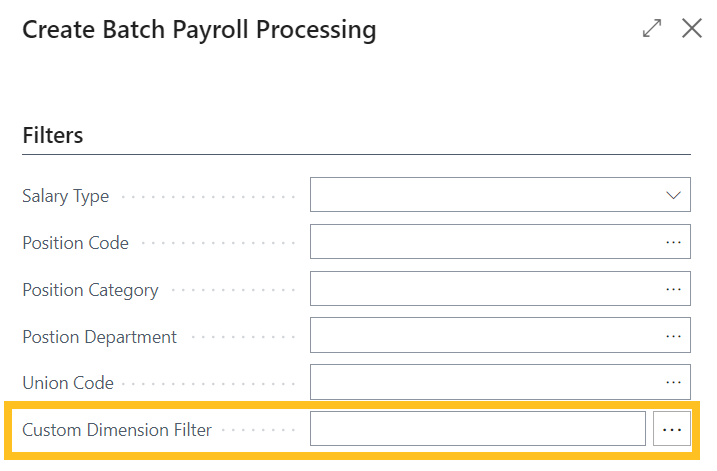The width and height of the screenshot is (717, 471).
Task: Open the Position Category lookup ellipsis
Action: click(x=673, y=290)
